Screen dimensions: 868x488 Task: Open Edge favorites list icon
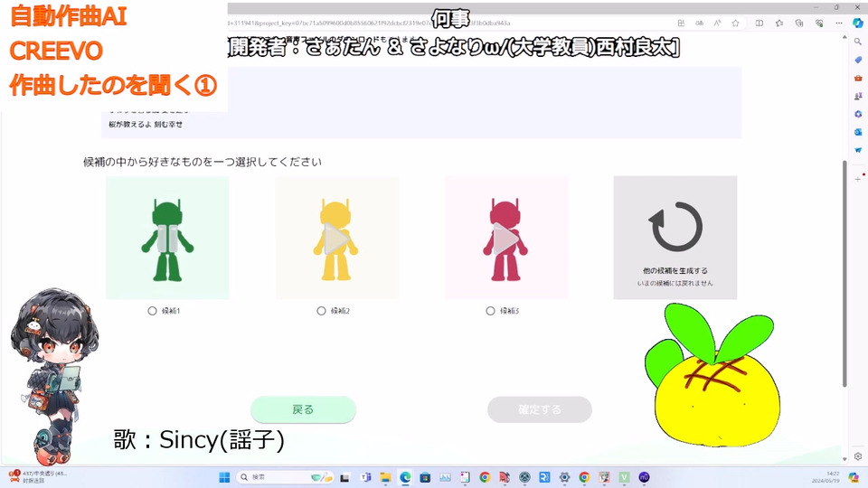pos(778,23)
